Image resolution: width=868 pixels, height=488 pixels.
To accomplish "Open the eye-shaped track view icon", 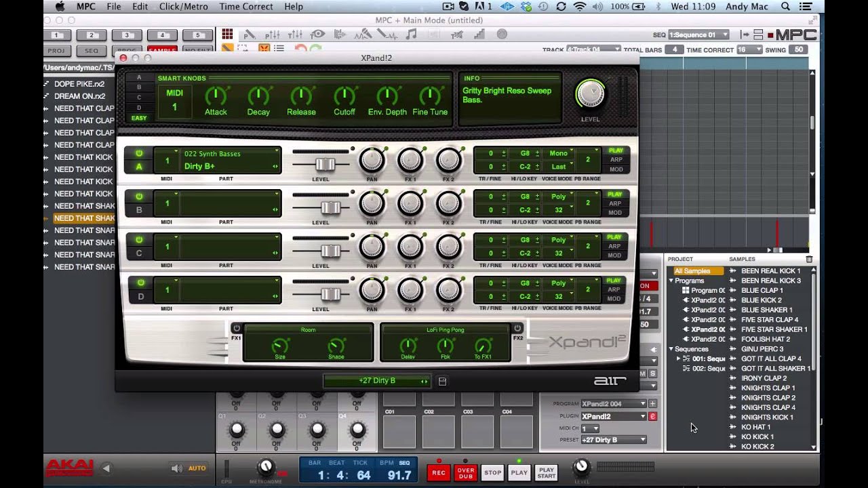I will [x=317, y=35].
